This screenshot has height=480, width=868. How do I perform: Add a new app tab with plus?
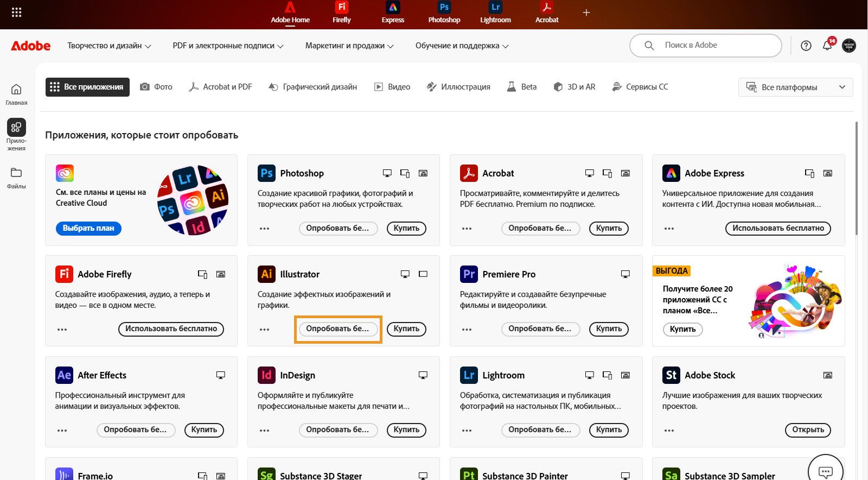[x=586, y=12]
